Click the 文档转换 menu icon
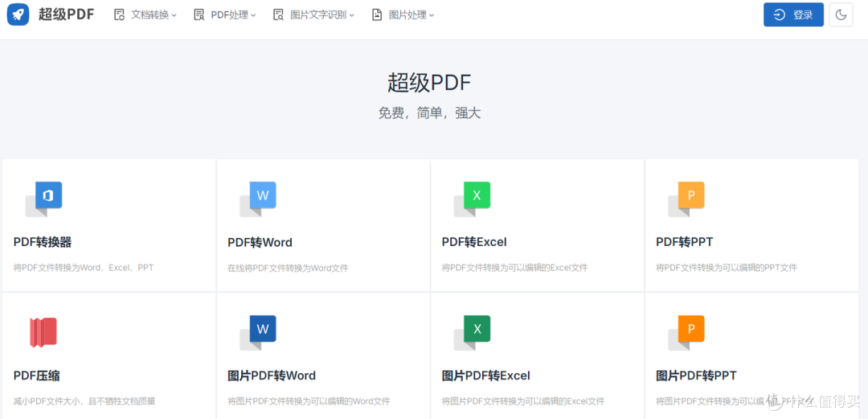The image size is (868, 419). click(119, 15)
